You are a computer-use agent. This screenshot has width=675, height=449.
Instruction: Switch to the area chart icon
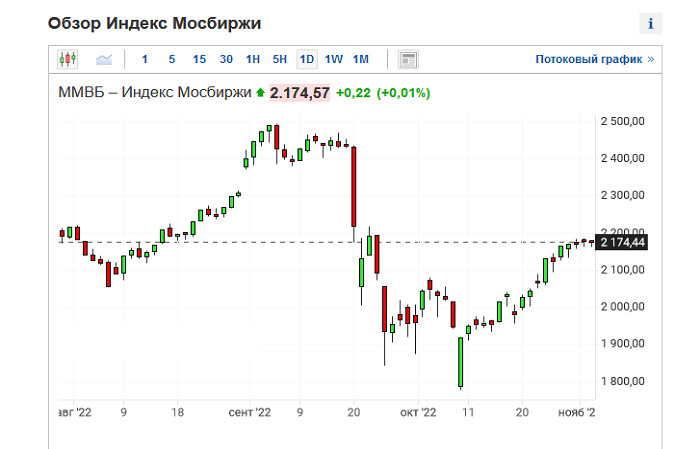(104, 59)
